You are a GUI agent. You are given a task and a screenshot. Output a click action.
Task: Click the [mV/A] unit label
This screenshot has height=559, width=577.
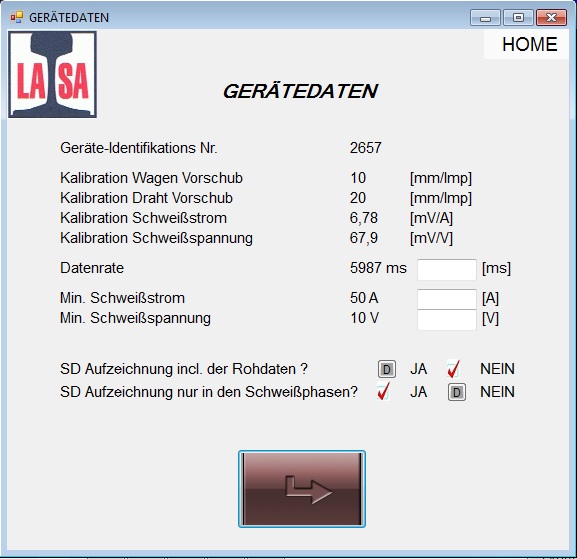tap(431, 218)
